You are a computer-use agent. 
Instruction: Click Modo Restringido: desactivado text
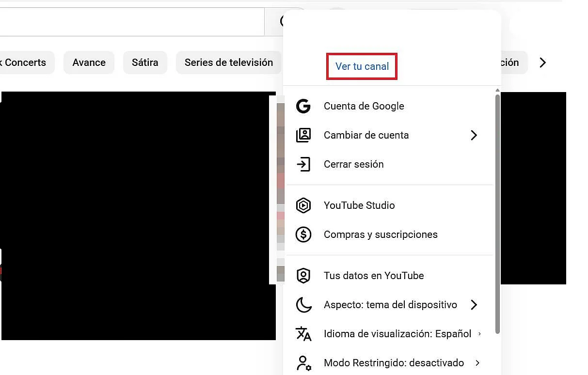pos(394,363)
